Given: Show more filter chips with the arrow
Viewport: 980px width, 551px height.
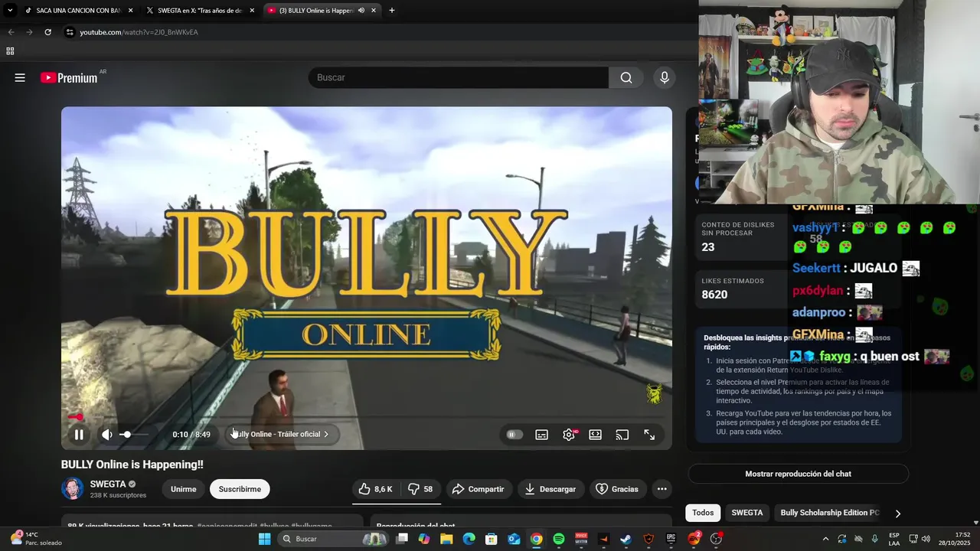Looking at the screenshot, I should (x=898, y=514).
